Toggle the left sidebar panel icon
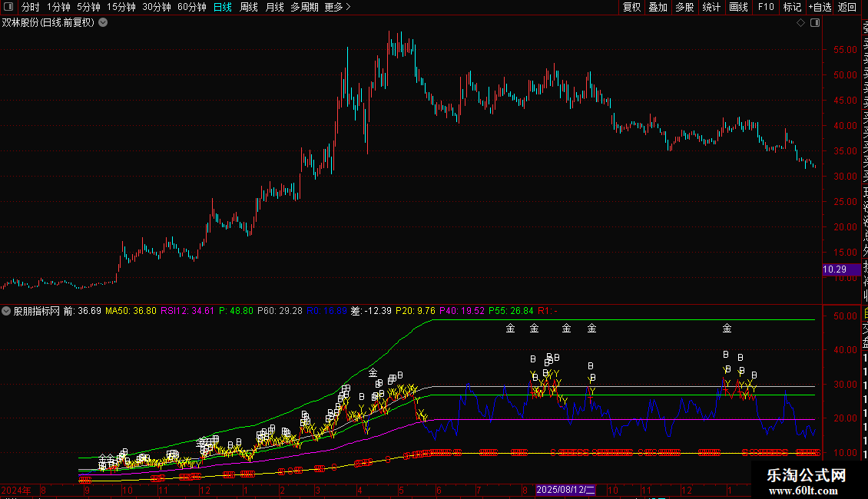Viewport: 868px width, 499px height. [8, 7]
